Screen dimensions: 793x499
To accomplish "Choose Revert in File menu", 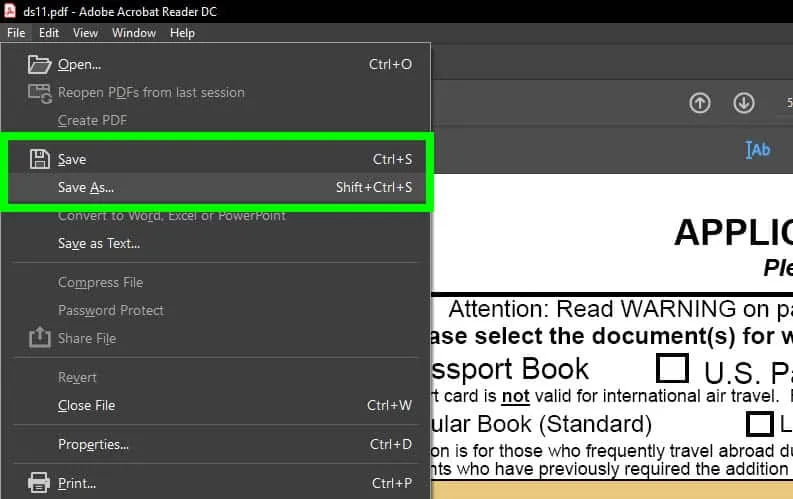I will (216, 377).
